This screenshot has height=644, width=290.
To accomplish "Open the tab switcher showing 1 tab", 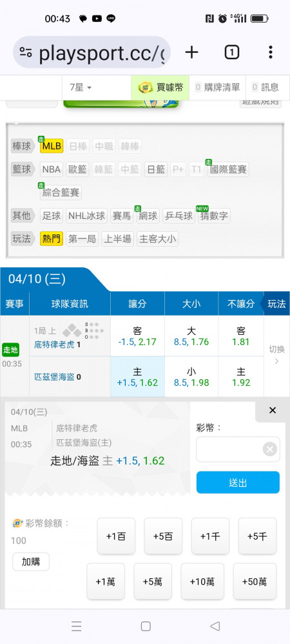I will click(x=231, y=52).
